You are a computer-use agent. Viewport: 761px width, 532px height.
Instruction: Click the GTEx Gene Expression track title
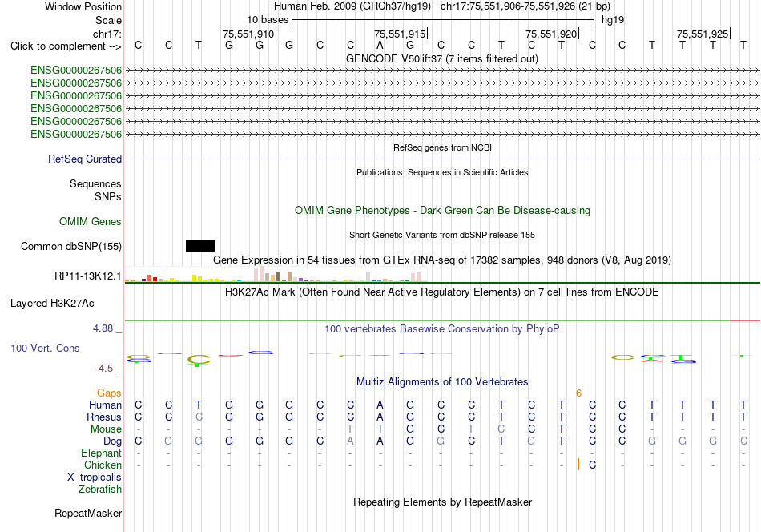pos(442,260)
